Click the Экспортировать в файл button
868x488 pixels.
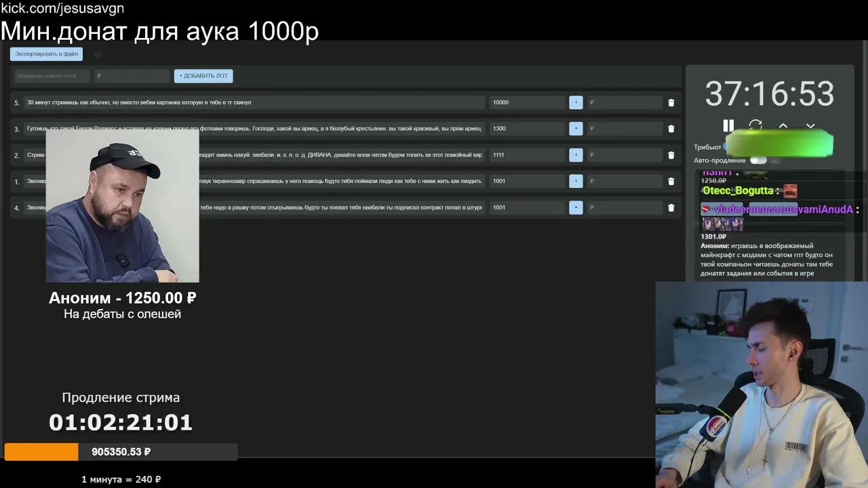pyautogui.click(x=46, y=54)
